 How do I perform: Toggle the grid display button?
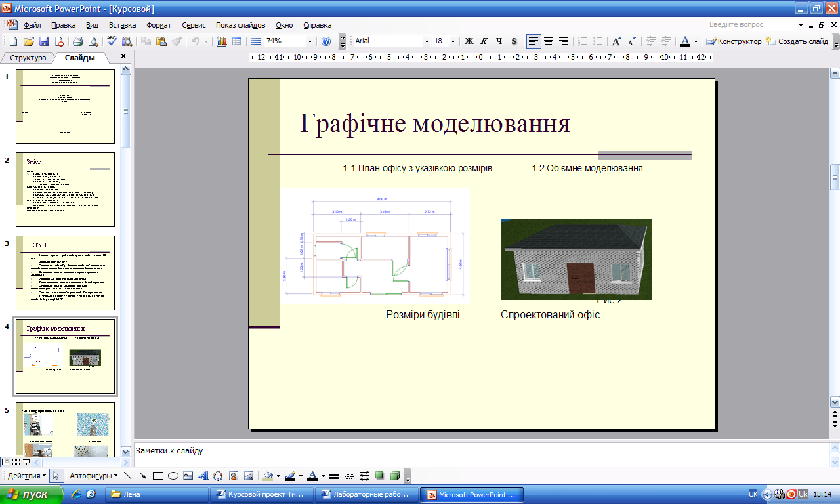[256, 41]
